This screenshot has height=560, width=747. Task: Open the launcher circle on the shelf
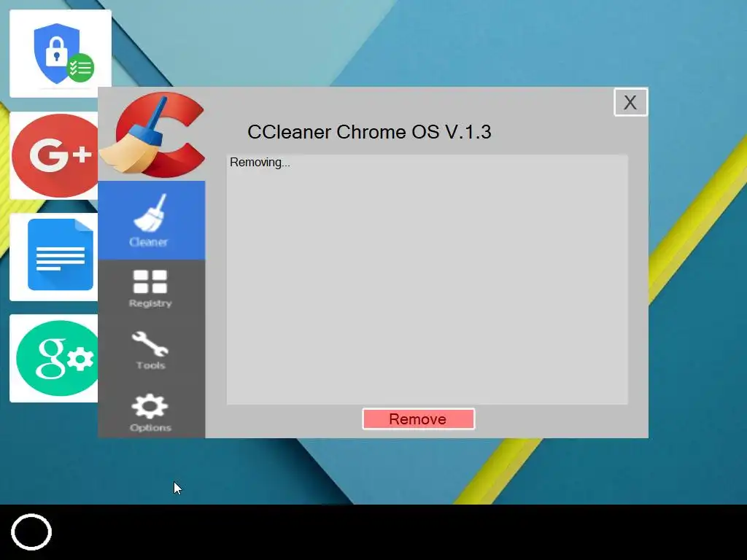pos(31,532)
